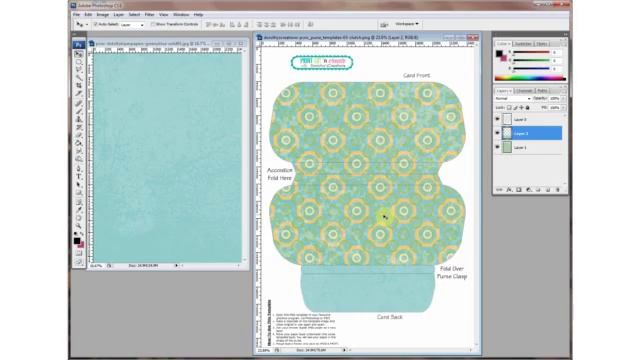Link layers icon in Layers panel
The height and width of the screenshot is (360, 640).
[x=499, y=190]
